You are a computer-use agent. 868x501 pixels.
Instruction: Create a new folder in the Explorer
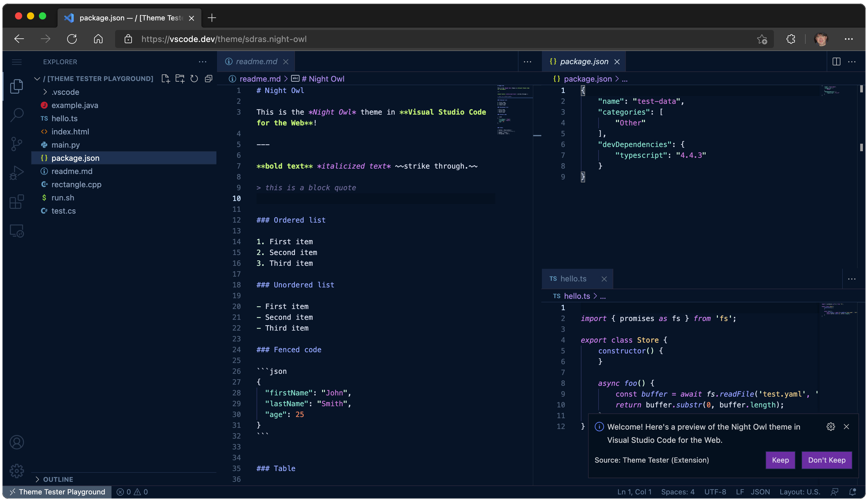(x=180, y=79)
